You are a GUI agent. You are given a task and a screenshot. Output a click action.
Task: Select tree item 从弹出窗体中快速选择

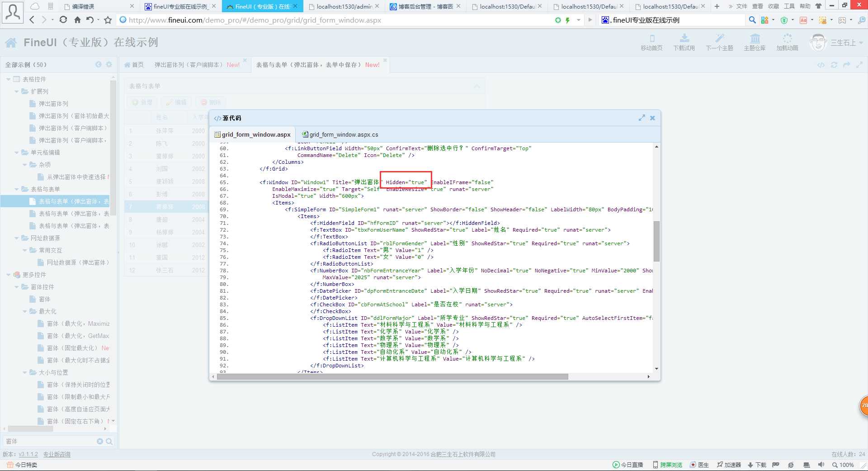[x=74, y=177]
